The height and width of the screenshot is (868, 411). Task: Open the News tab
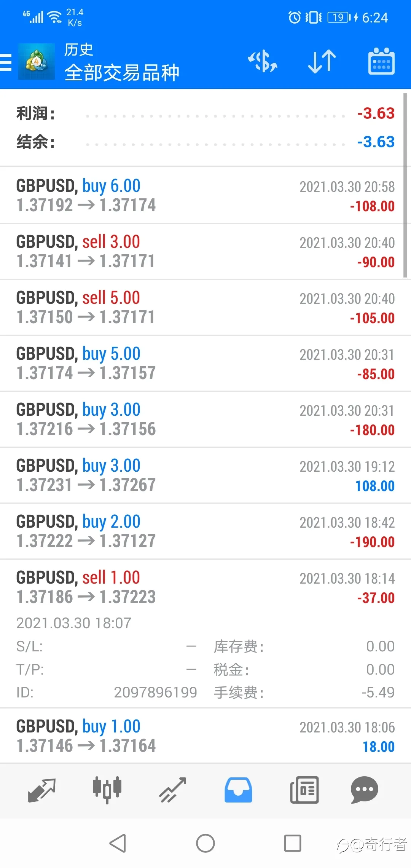[304, 790]
